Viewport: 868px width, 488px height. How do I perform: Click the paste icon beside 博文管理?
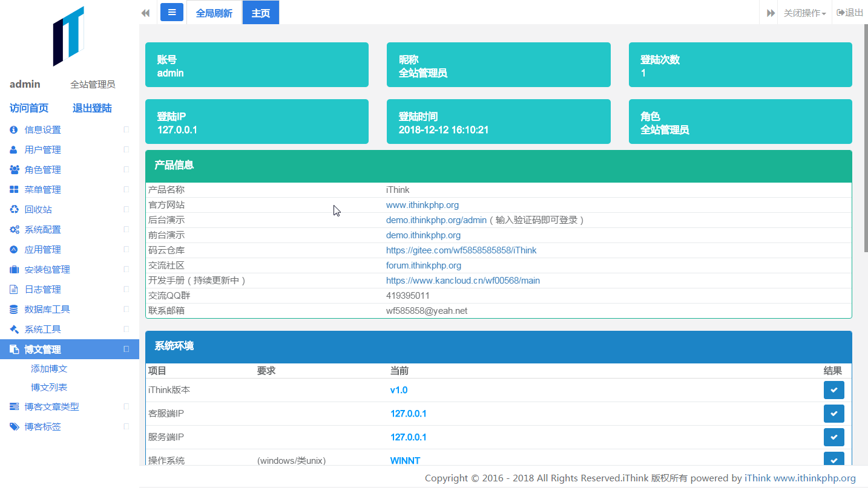pos(14,350)
